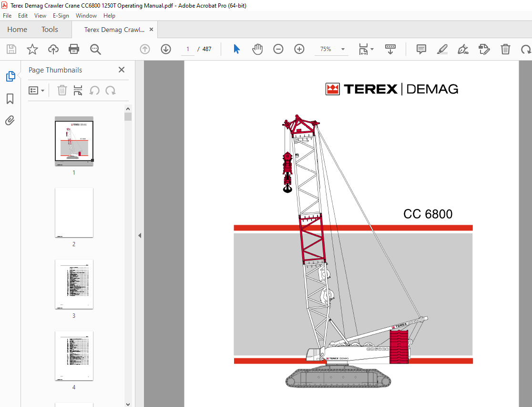This screenshot has width=532, height=407.
Task: Open Edit PDF stamp tool
Action: [484, 49]
